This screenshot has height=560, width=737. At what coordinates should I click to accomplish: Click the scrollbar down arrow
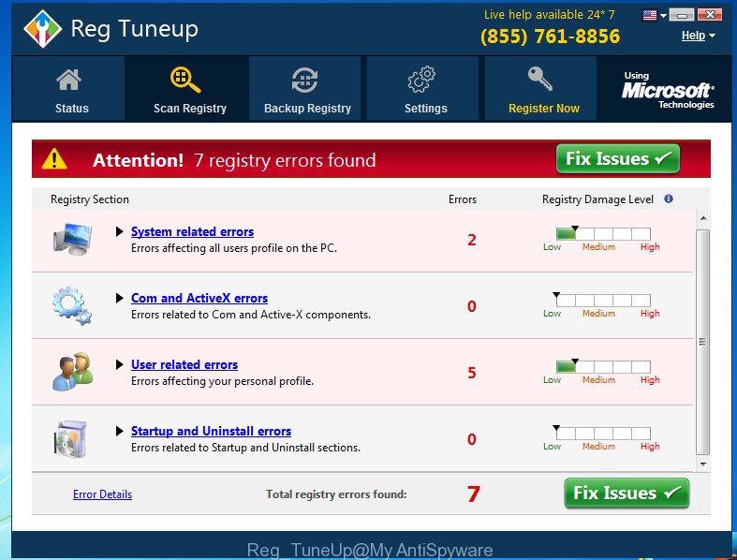(x=703, y=464)
